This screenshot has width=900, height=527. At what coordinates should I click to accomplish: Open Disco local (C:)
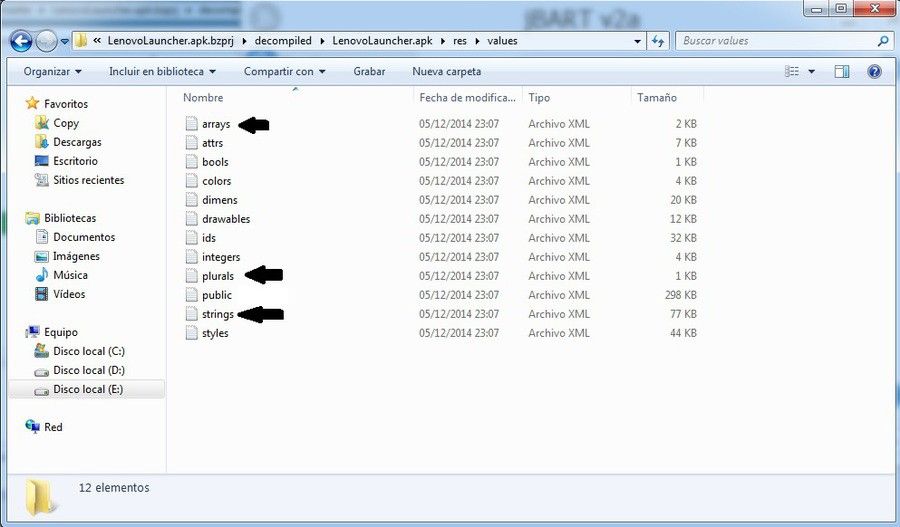click(89, 351)
